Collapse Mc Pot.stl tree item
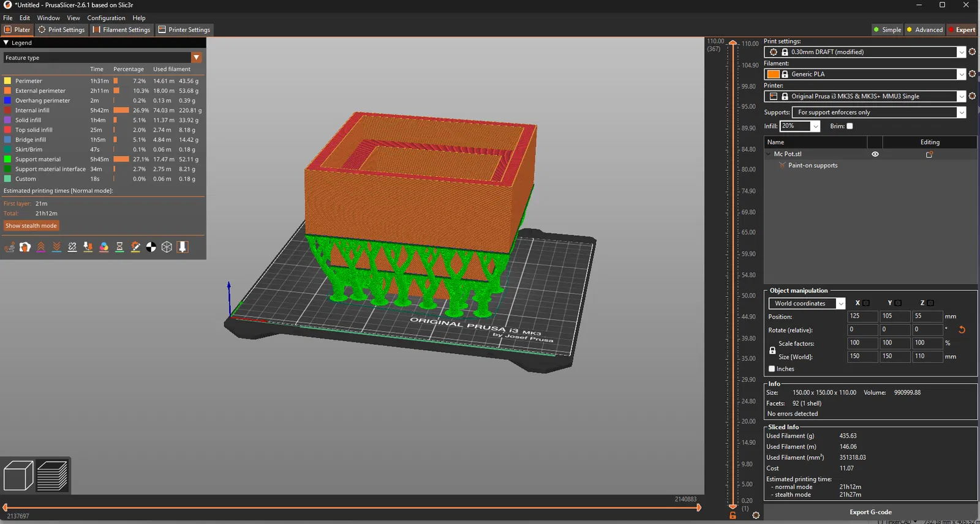This screenshot has height=524, width=980. [769, 154]
